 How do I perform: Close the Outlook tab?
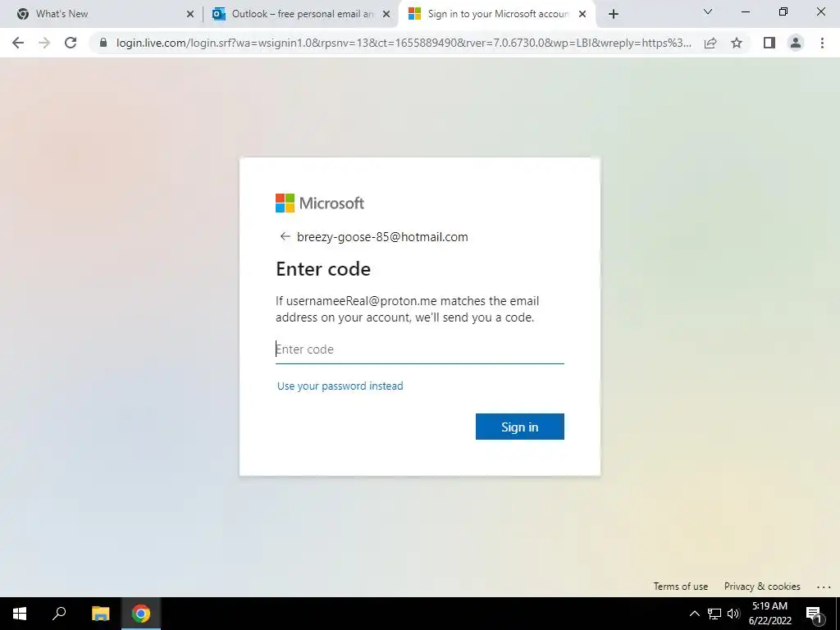coord(386,14)
